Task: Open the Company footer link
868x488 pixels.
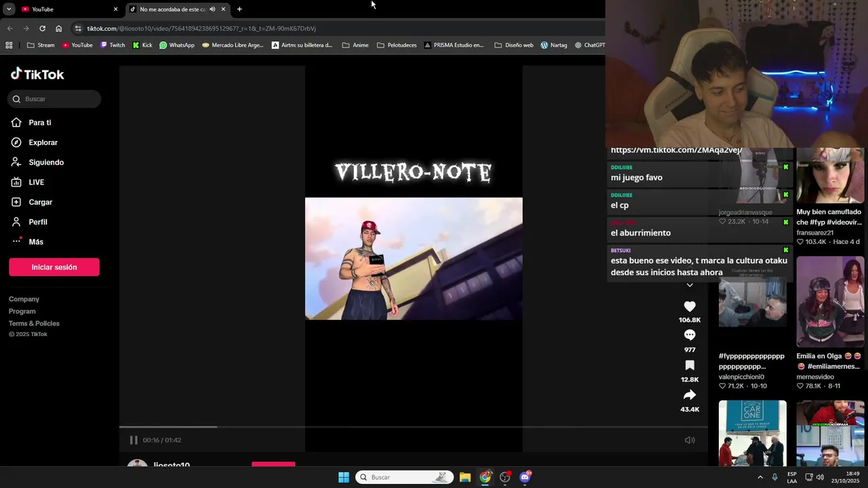Action: coord(24,299)
